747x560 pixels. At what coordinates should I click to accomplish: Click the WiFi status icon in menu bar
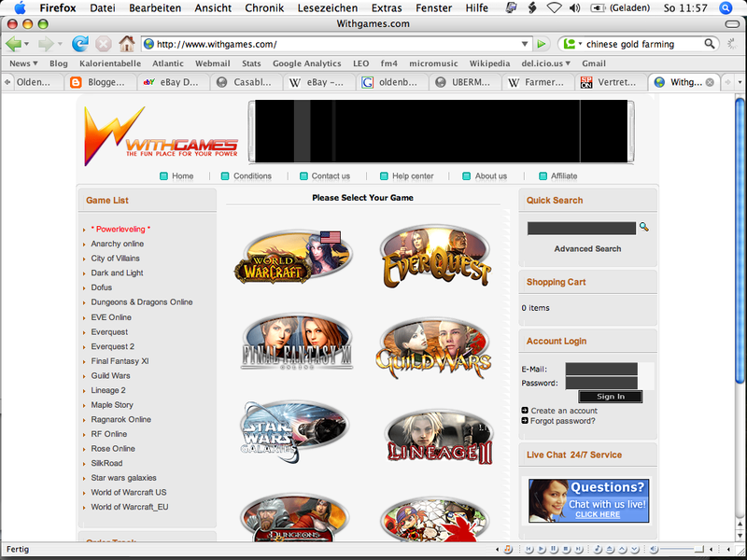tap(554, 8)
